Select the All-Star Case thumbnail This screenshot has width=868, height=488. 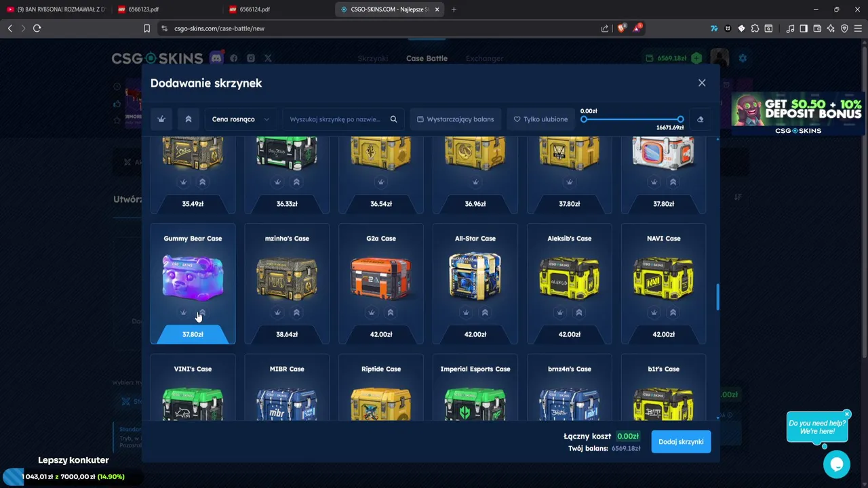click(x=475, y=277)
